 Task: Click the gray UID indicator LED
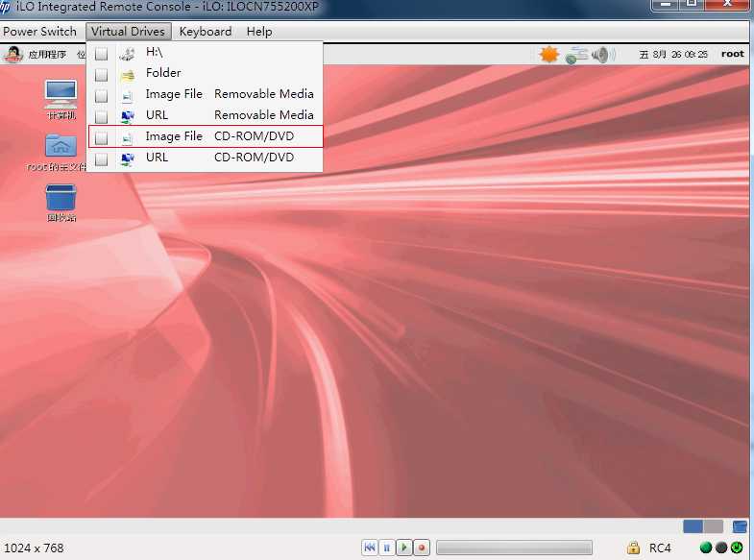pyautogui.click(x=721, y=548)
